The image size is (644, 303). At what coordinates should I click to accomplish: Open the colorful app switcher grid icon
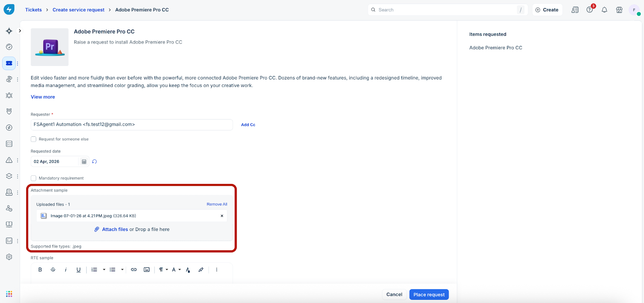click(9, 294)
